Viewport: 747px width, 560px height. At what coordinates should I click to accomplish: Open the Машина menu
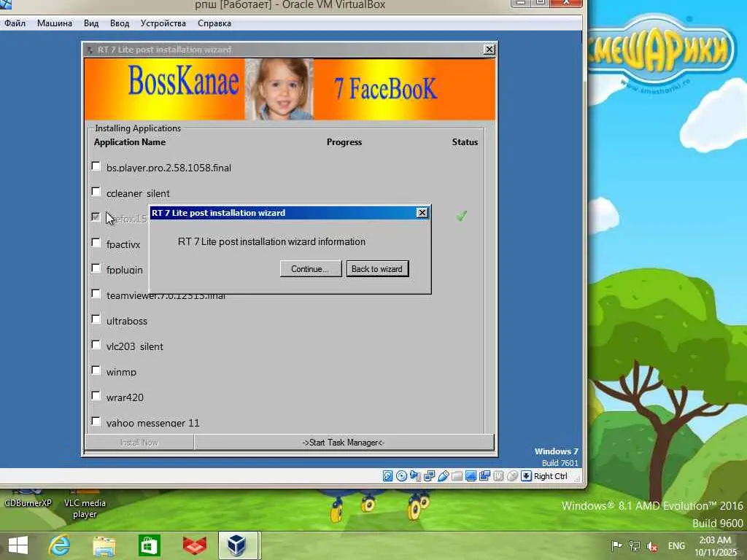(55, 23)
